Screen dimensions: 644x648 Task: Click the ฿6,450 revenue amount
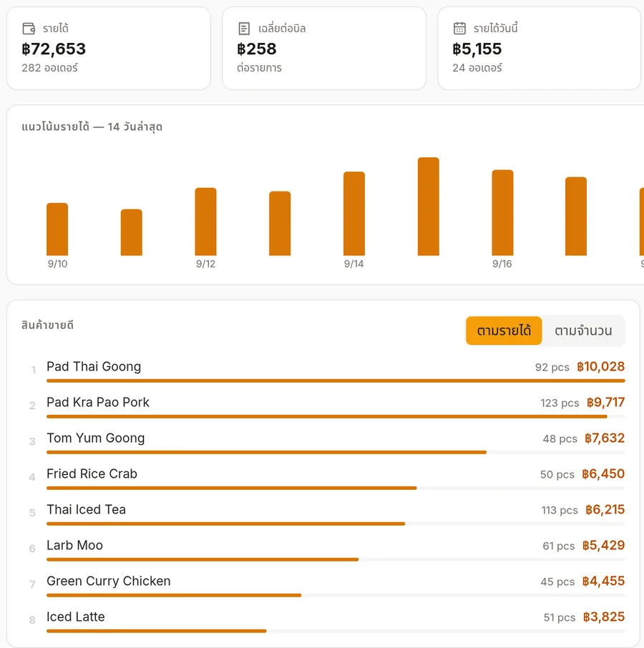[x=603, y=473]
